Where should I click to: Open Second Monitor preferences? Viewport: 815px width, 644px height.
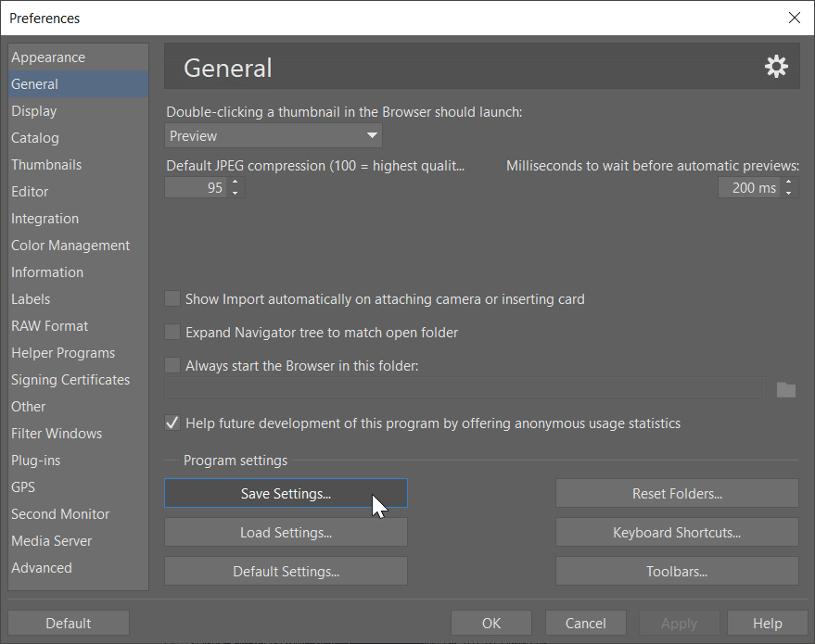click(x=60, y=513)
